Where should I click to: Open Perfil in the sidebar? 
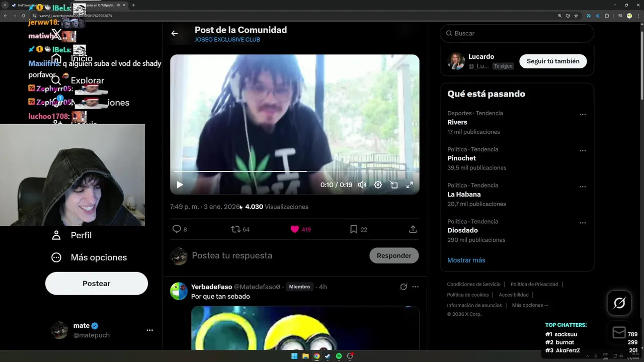coord(71,235)
